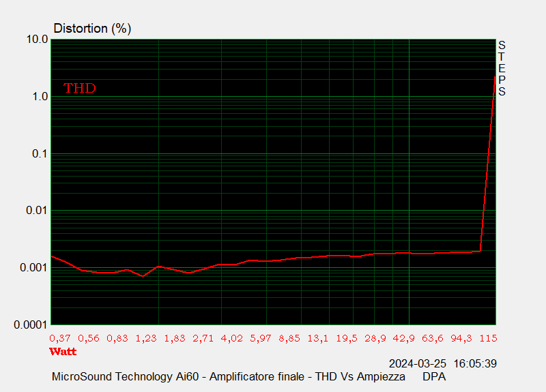Click the 19,5 watt axis value
This screenshot has width=546, height=392.
coord(347,338)
